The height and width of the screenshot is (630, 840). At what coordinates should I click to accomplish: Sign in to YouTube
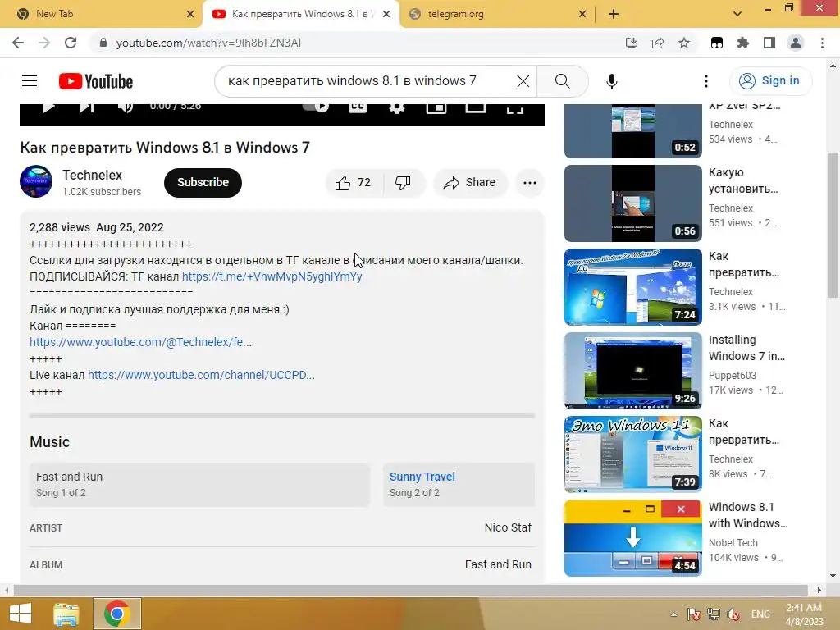pos(770,81)
